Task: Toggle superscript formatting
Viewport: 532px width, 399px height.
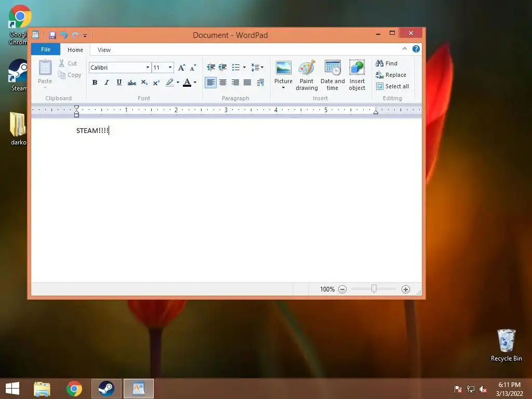Action: tap(156, 83)
